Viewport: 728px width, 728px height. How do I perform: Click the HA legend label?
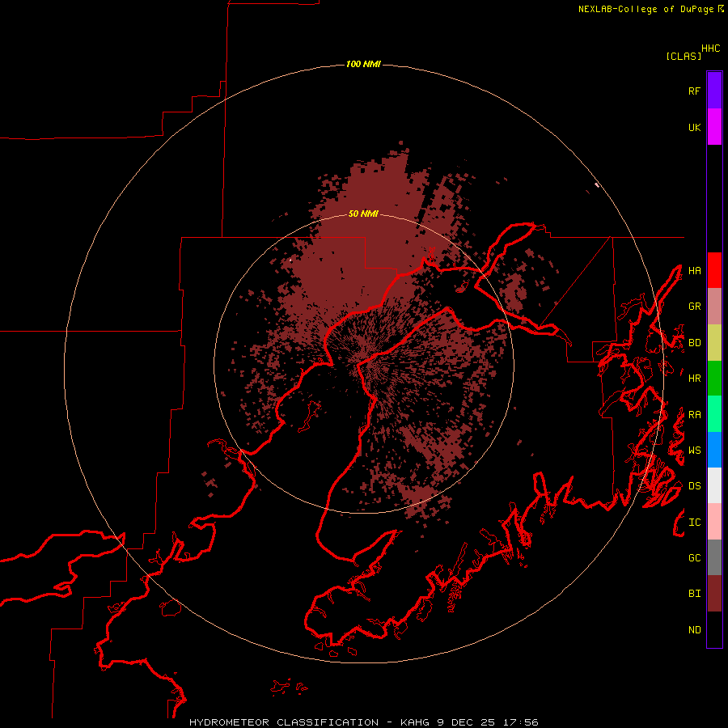click(x=694, y=271)
